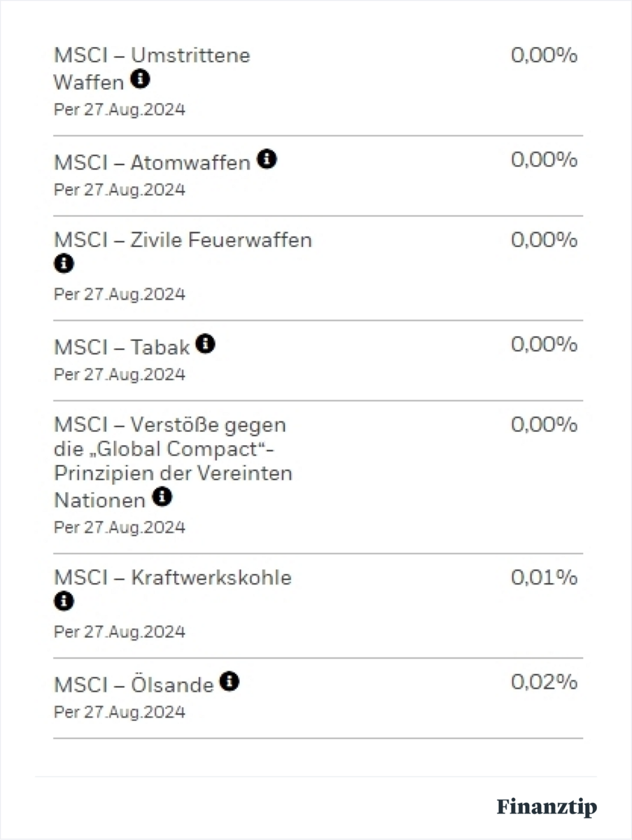Click info icon next to Umstrittene Waffen
This screenshot has height=840, width=632.
click(x=140, y=79)
